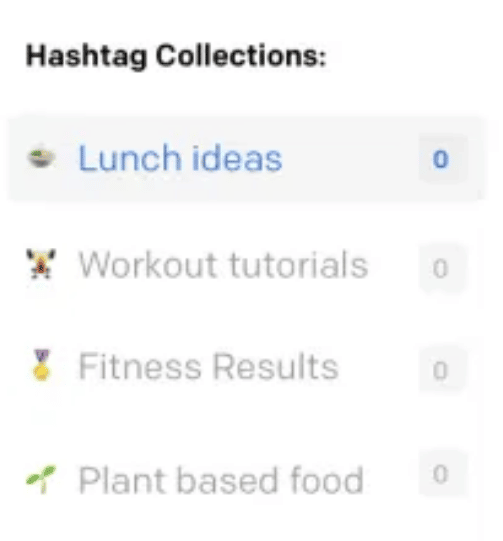This screenshot has height=541, width=503.
Task: Click empty highlighted space between Lunch ideas and its count
Action: 350,159
